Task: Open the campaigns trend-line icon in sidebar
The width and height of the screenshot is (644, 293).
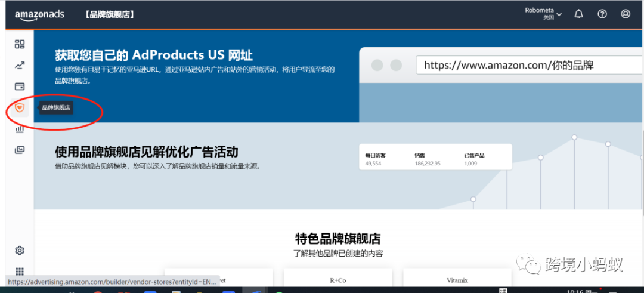Action: pyautogui.click(x=20, y=65)
